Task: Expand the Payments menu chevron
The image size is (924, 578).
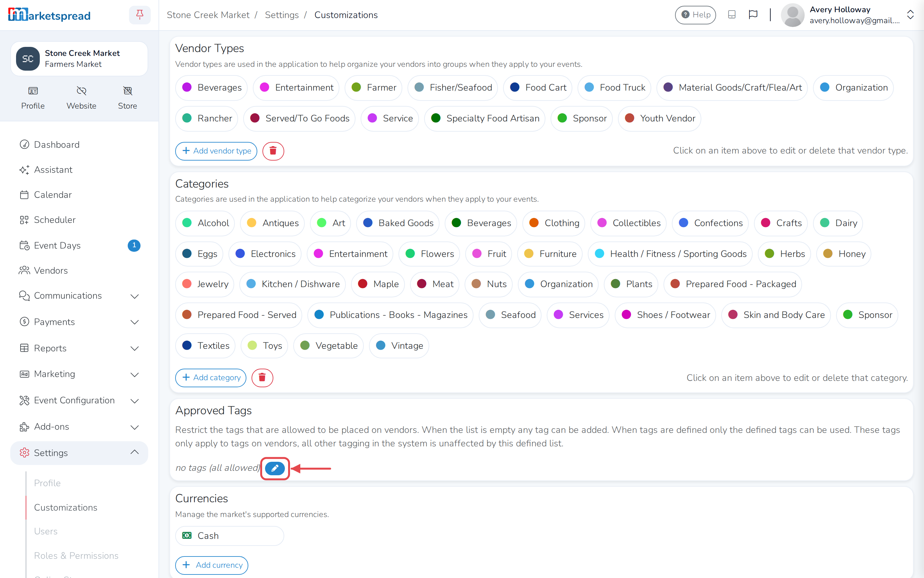Action: pyautogui.click(x=134, y=322)
